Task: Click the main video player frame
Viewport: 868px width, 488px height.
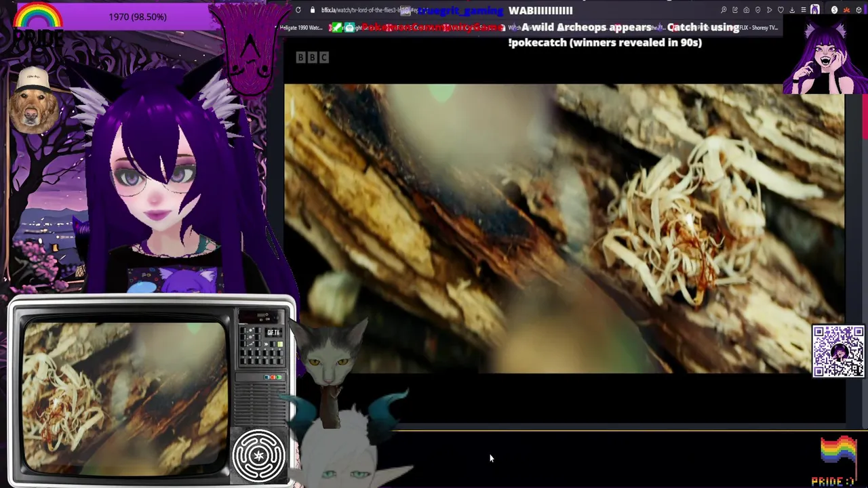Action: (x=564, y=228)
